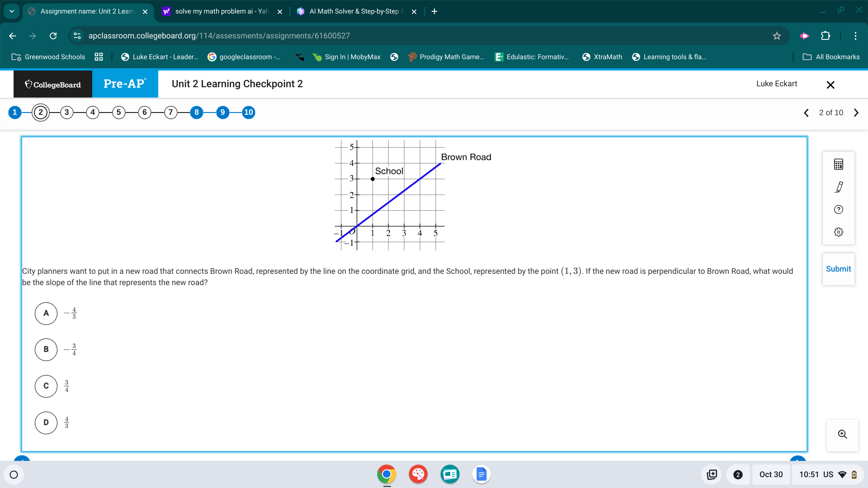Close the Yahoo search tab

tap(280, 12)
